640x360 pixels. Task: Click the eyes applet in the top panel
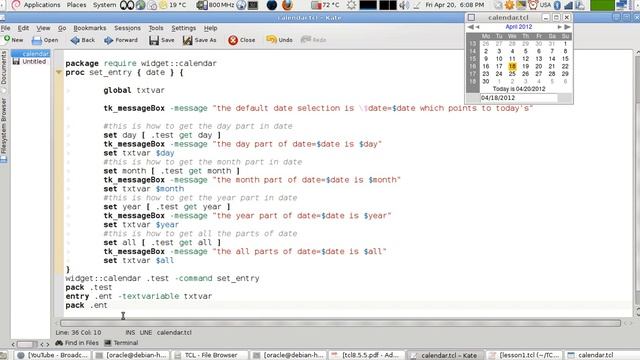coord(127,5)
